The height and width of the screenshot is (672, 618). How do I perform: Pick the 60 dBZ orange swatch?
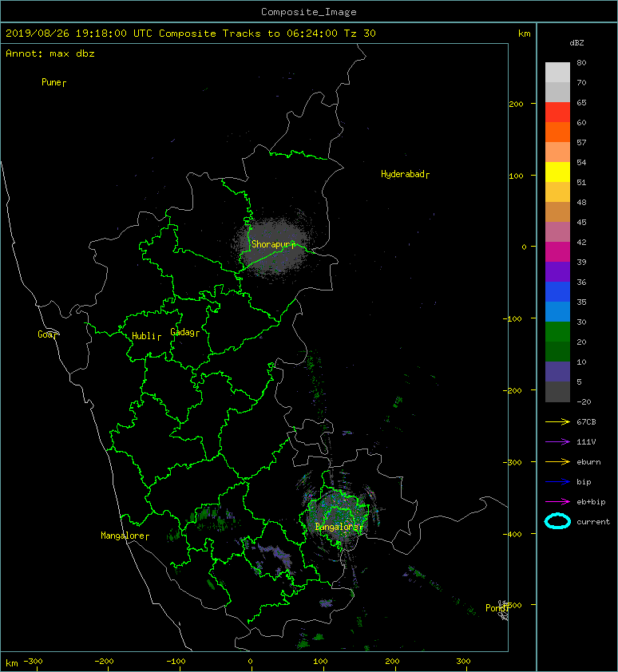pos(557,132)
